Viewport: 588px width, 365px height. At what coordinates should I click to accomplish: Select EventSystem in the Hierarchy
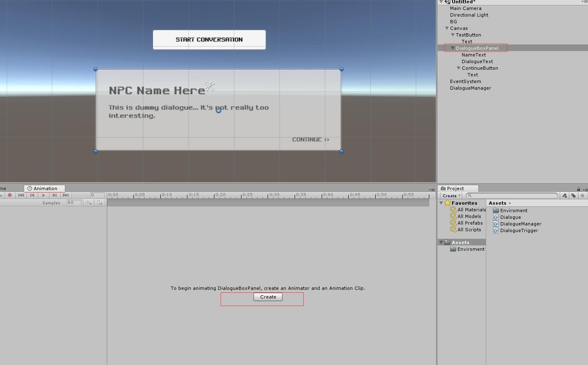[x=465, y=81]
